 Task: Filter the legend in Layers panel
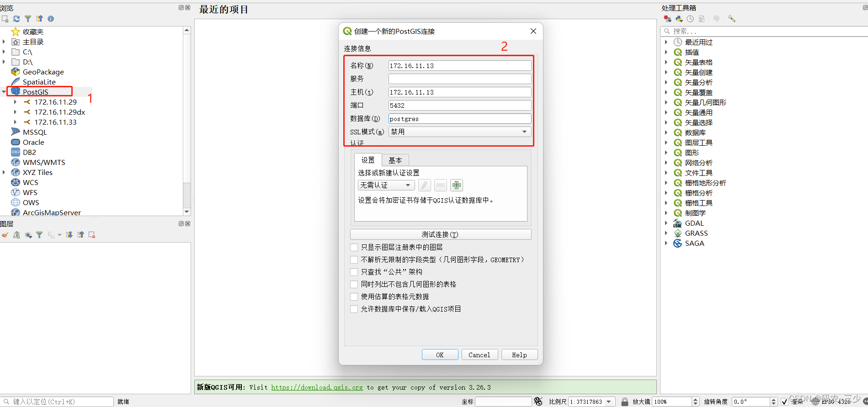pyautogui.click(x=39, y=235)
